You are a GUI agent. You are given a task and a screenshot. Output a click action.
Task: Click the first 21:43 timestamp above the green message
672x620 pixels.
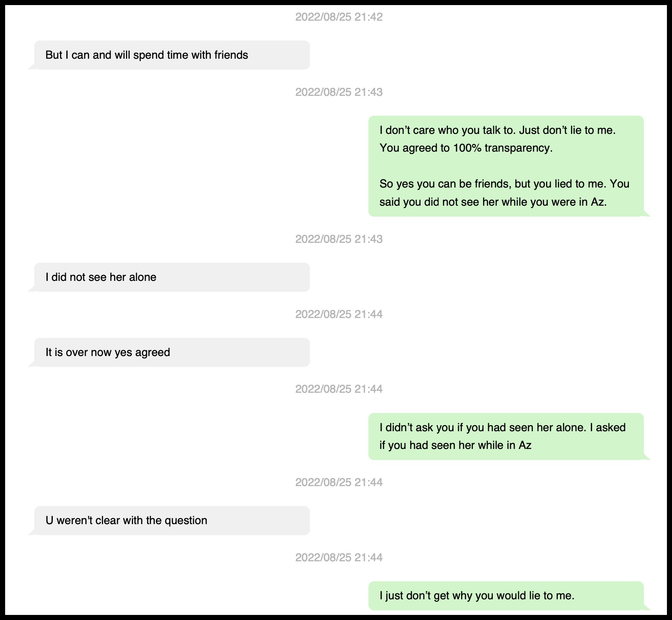click(339, 92)
